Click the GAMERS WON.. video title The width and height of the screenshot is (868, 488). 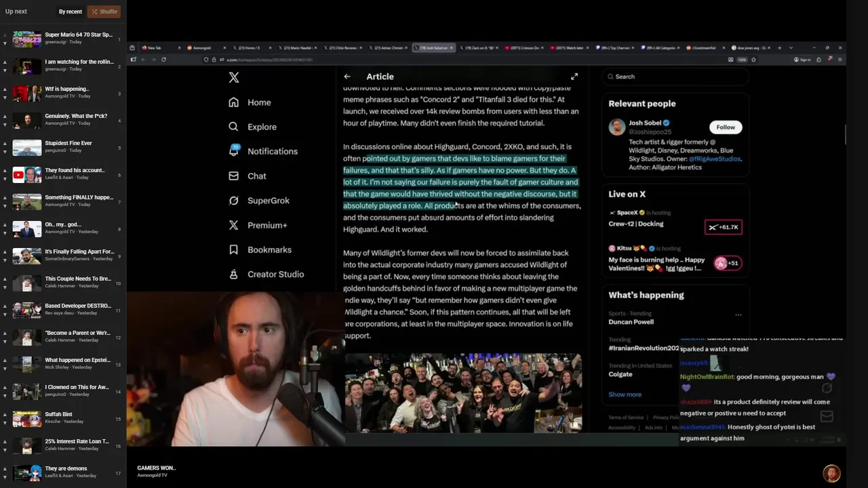pos(156,468)
